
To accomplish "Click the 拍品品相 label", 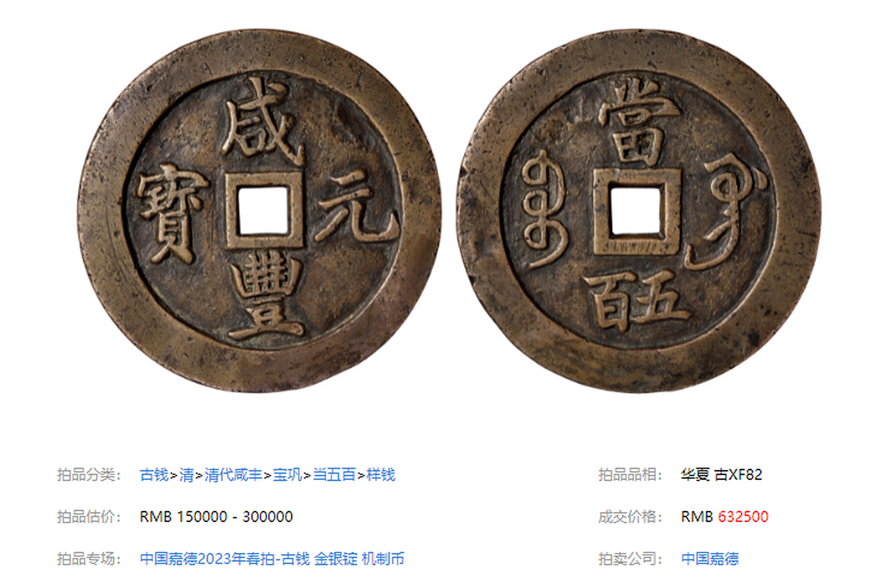I will (x=630, y=475).
